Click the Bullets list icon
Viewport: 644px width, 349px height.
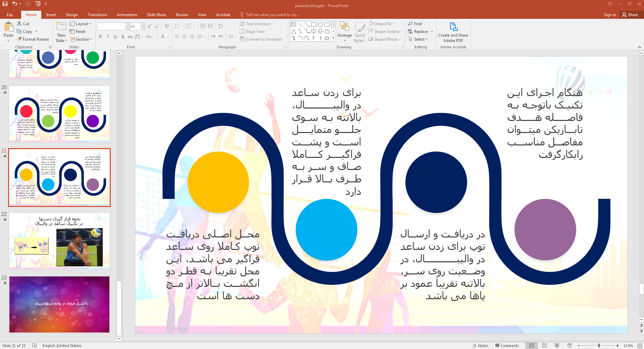click(177, 26)
